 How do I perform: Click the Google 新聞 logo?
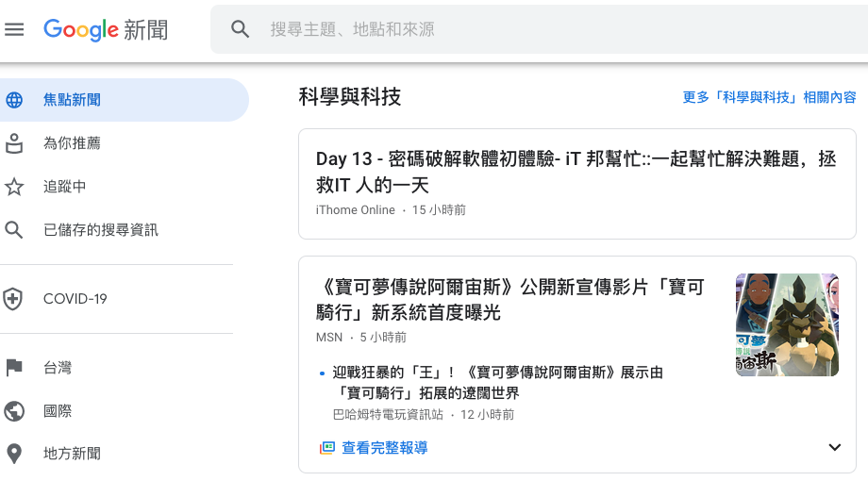106,29
